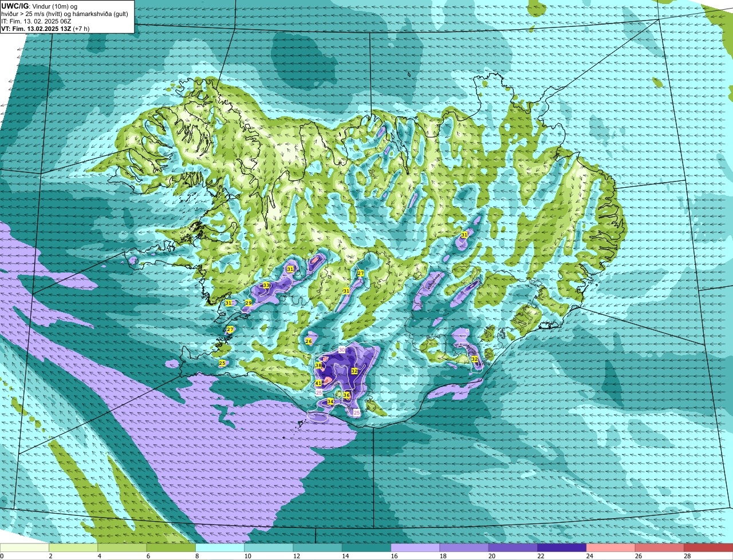
Task: Click the yellow 32 label inside the dark purple area
Action: (354, 371)
